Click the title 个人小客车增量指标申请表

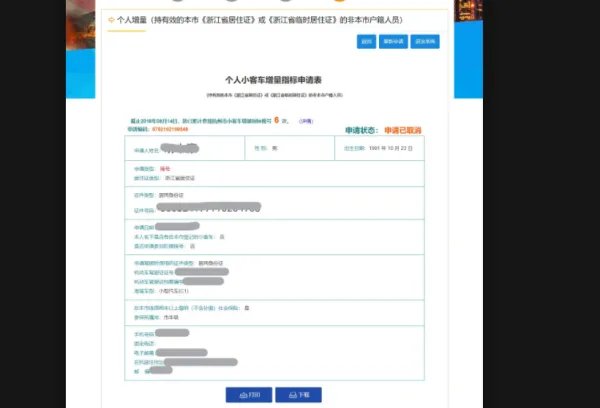[x=273, y=80]
